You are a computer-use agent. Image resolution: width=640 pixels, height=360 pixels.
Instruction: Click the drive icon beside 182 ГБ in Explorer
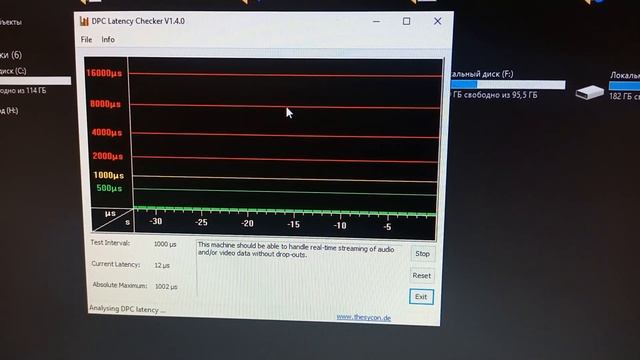coord(589,92)
